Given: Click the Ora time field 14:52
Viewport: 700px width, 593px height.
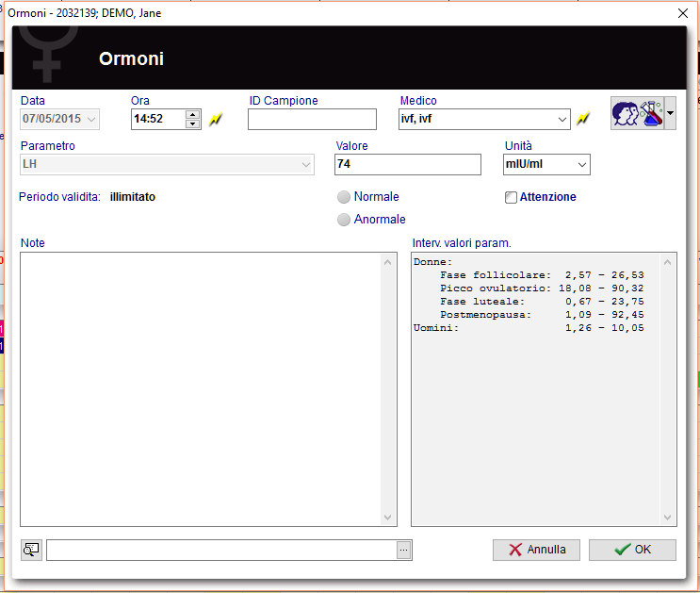Looking at the screenshot, I should [x=158, y=120].
